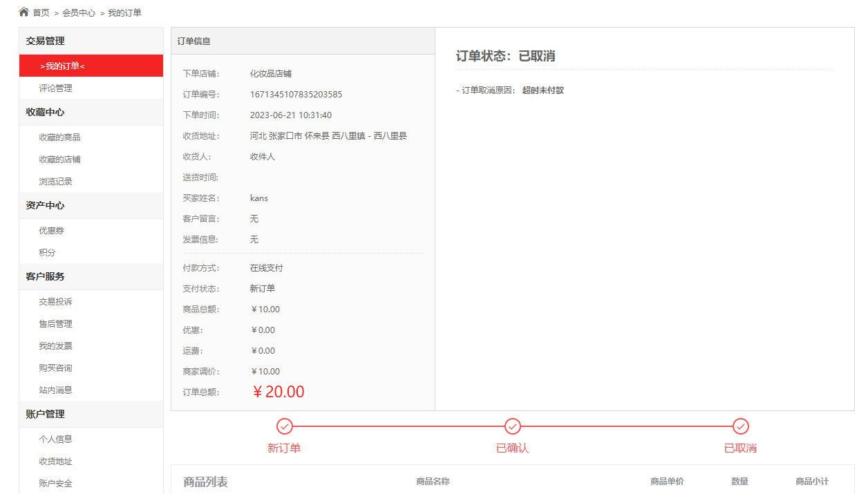Open 会员中心 breadcrumb link
This screenshot has width=868, height=494.
pos(79,13)
